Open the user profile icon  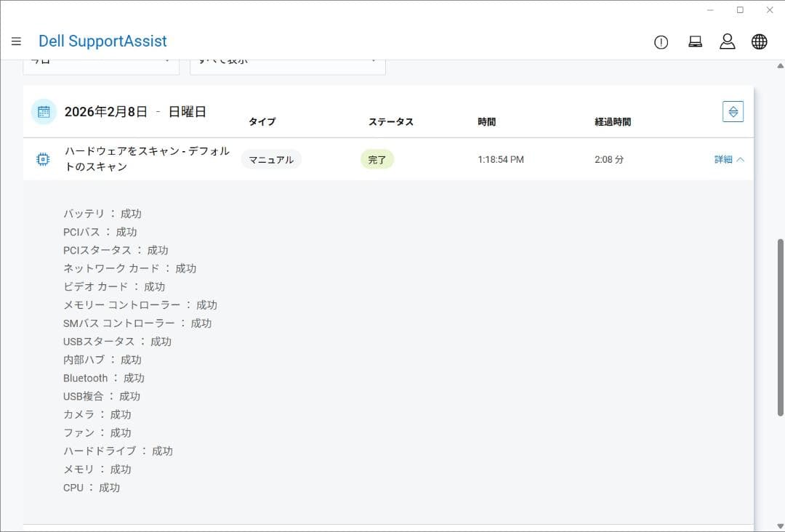728,41
